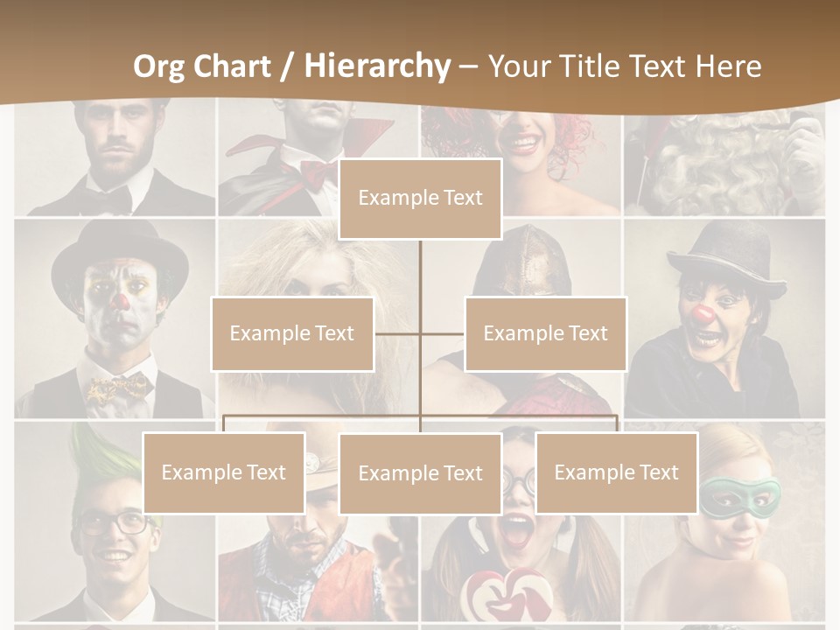Image resolution: width=840 pixels, height=630 pixels.
Task: Click the sad clown in bowler hat photo
Action: (x=115, y=317)
